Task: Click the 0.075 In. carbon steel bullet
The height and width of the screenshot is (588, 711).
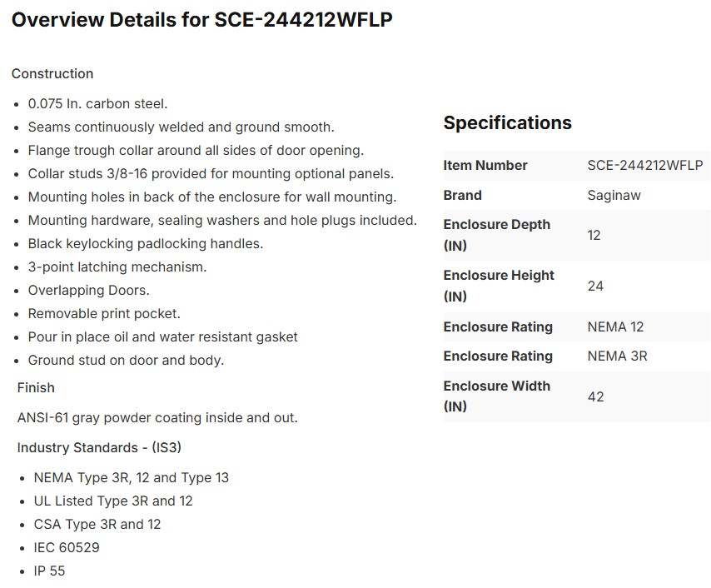Action: (97, 103)
